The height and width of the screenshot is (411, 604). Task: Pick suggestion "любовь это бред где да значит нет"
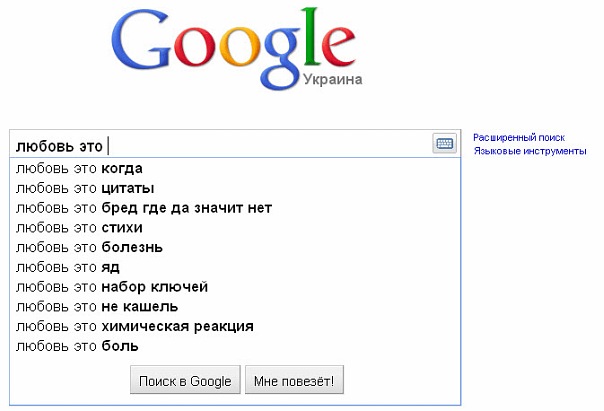[143, 208]
